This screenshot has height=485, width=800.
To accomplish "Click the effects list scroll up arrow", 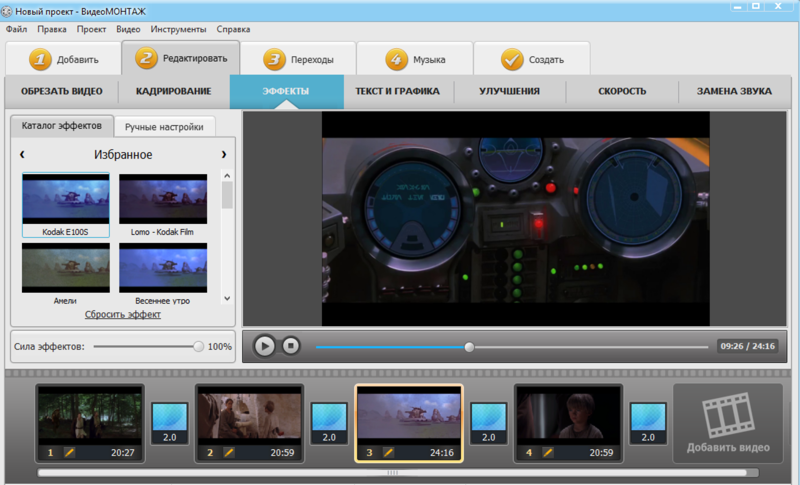I will pyautogui.click(x=227, y=176).
